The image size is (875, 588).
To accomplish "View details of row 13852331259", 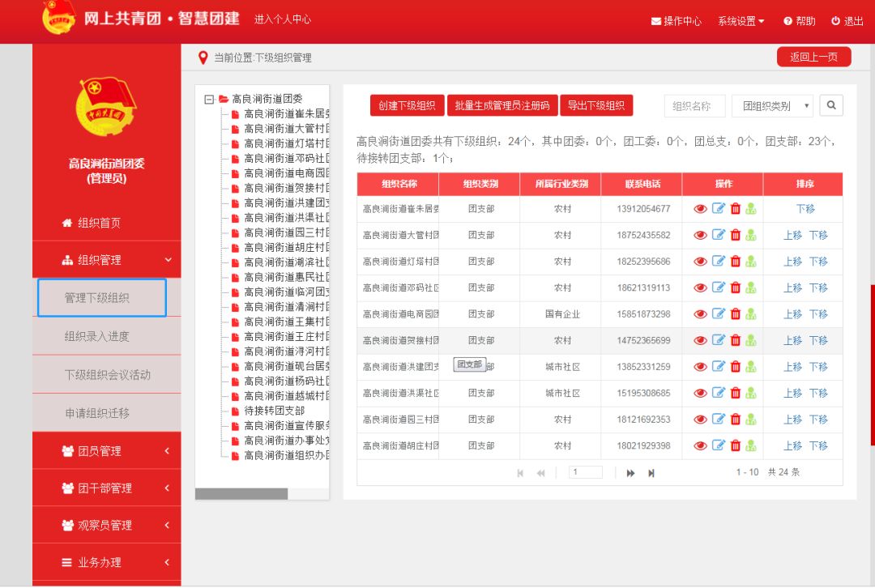I will click(x=700, y=367).
